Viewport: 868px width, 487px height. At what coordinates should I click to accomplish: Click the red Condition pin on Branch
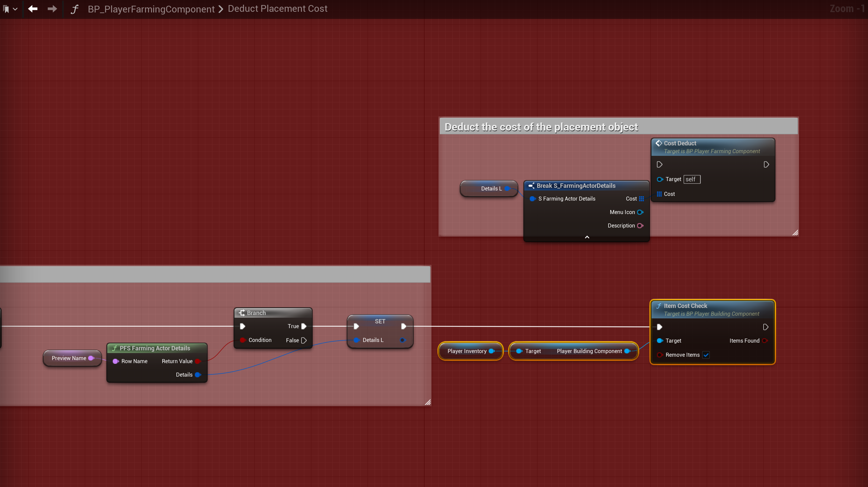[243, 340]
